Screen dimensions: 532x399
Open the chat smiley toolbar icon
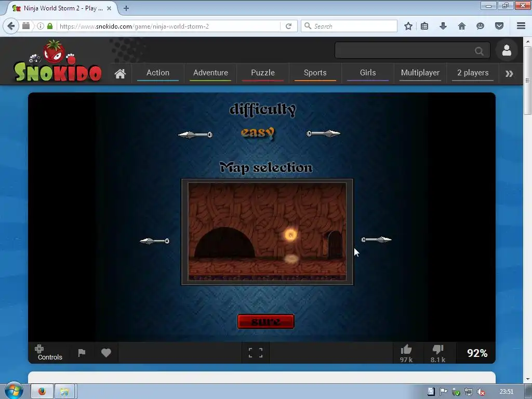[480, 26]
